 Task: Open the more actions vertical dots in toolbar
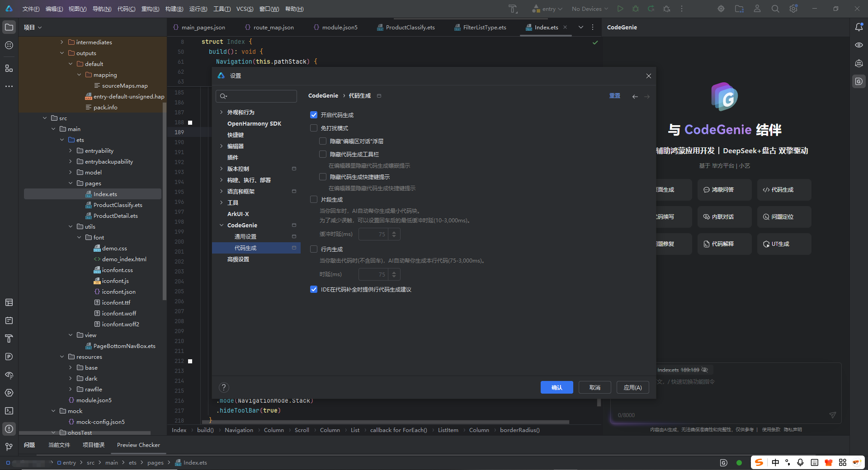click(682, 9)
